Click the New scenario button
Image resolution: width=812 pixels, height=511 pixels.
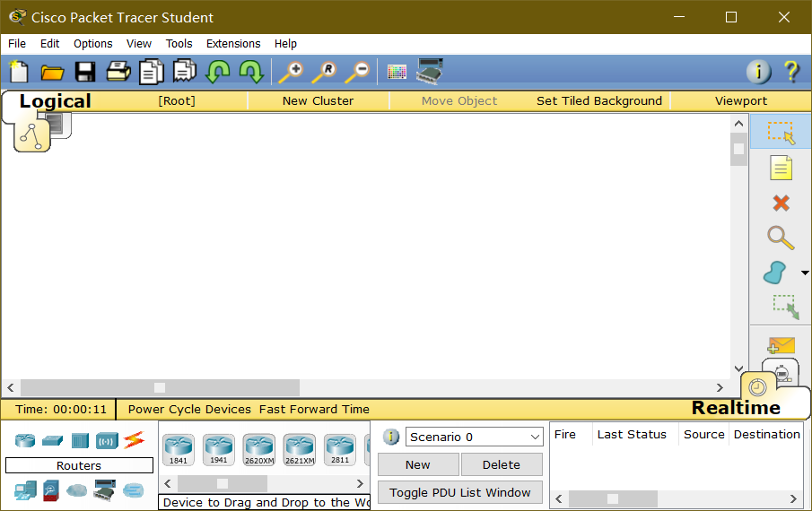(x=417, y=464)
